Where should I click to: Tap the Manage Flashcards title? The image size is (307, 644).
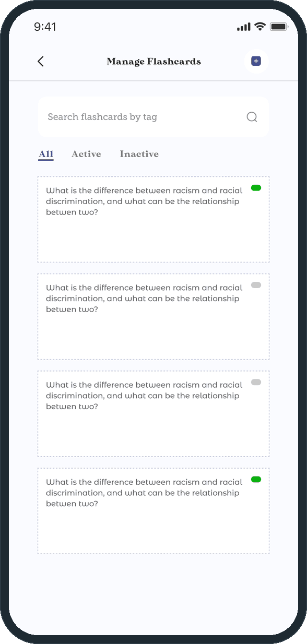tap(154, 62)
